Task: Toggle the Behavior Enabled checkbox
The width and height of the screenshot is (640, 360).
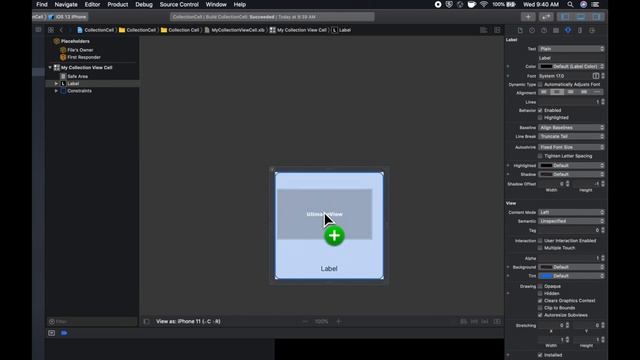Action: [x=540, y=110]
